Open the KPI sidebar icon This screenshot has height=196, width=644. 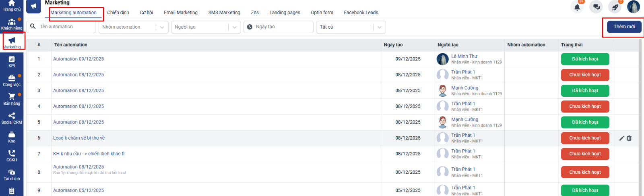pyautogui.click(x=12, y=62)
